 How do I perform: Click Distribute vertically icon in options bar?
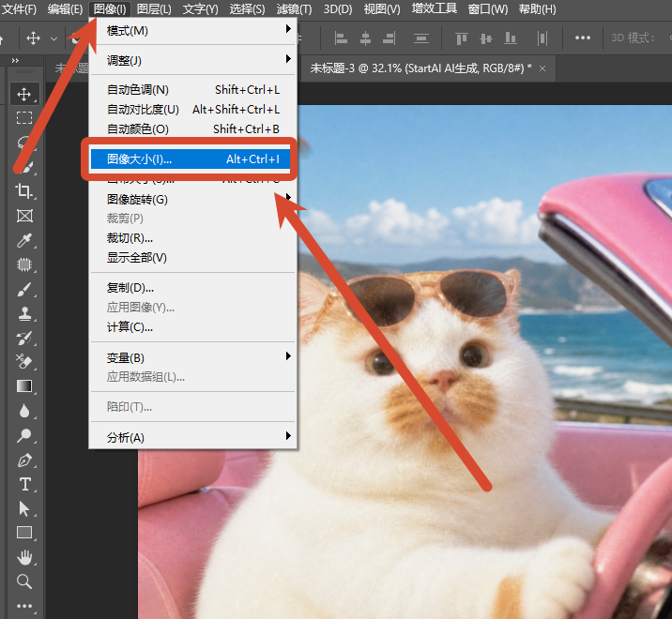tap(421, 38)
